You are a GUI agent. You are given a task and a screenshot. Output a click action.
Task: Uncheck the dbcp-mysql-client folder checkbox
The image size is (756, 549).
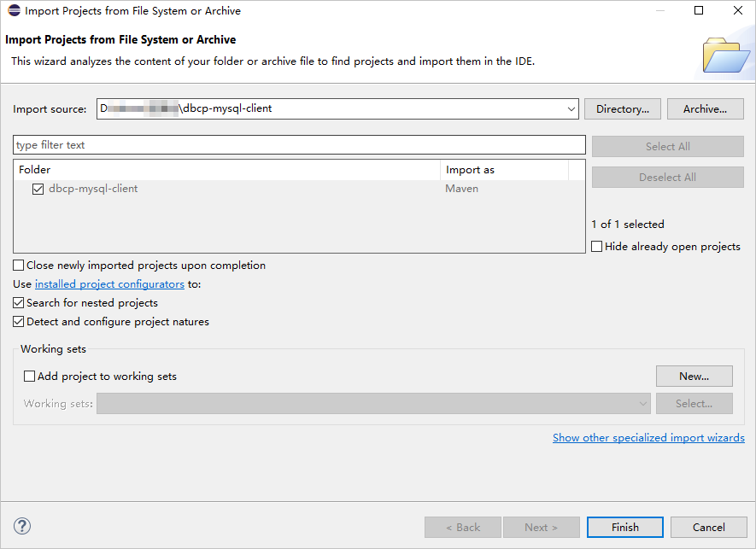[x=38, y=189]
